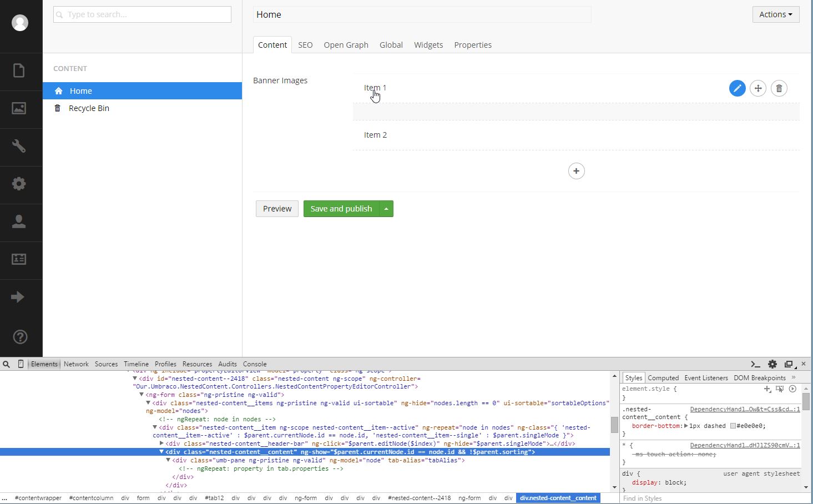Open the DOM Breakpoints tab
This screenshot has width=813, height=504.
pyautogui.click(x=759, y=378)
